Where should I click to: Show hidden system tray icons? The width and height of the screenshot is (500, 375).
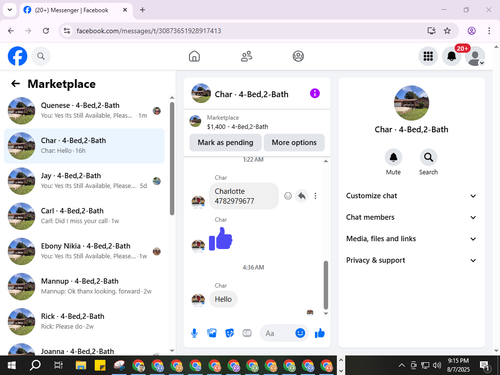[402, 366]
